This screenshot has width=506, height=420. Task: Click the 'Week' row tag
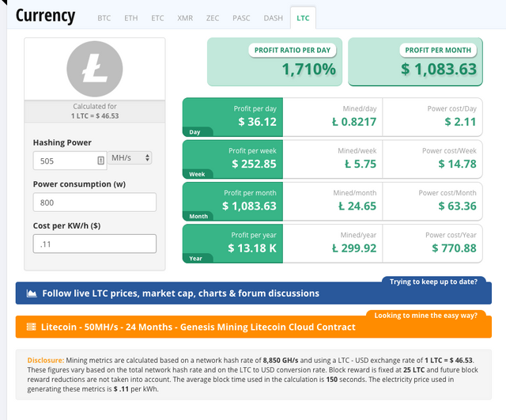[x=197, y=174]
